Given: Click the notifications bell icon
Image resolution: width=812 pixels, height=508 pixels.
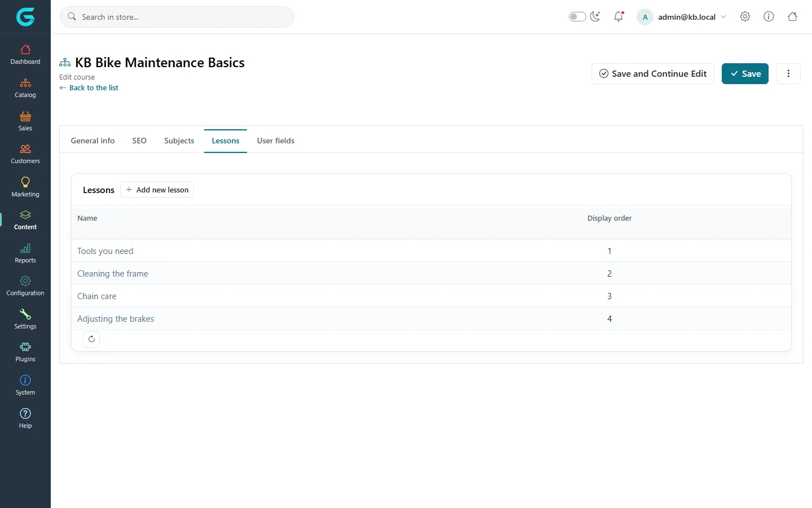Looking at the screenshot, I should [x=619, y=16].
